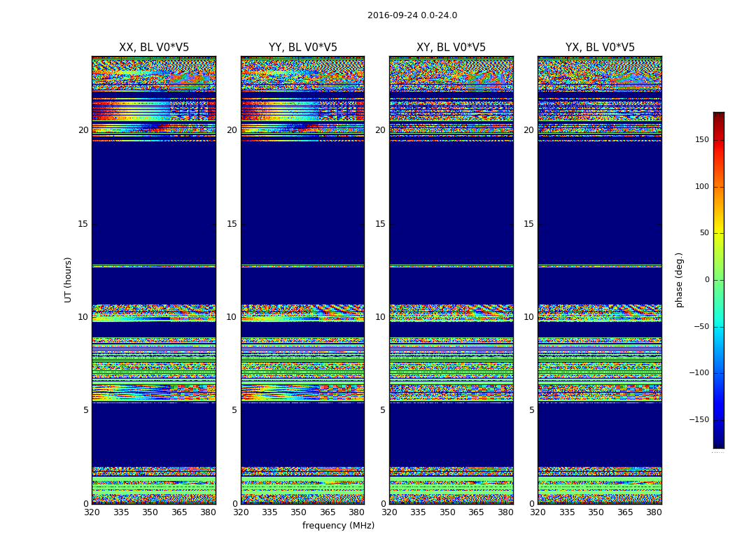Click the panel title YY, BL V0*V5
Viewport: 735px width, 560px height.
tap(303, 48)
